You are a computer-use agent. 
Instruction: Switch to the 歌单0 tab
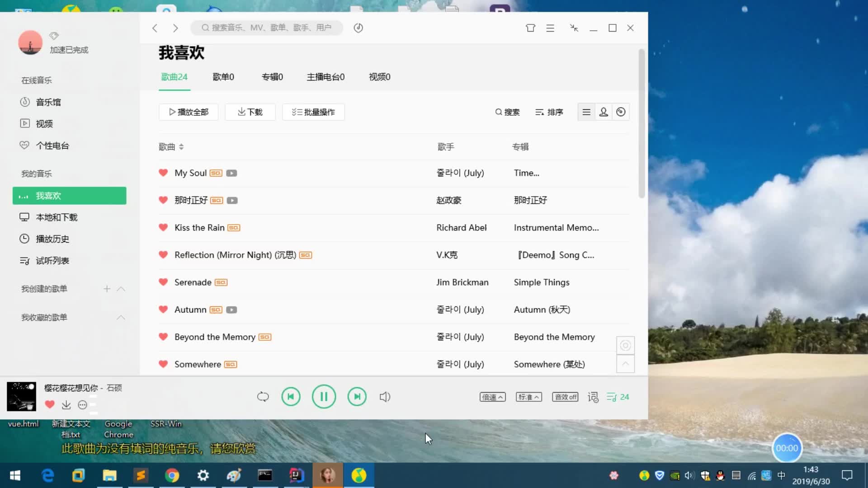[223, 77]
